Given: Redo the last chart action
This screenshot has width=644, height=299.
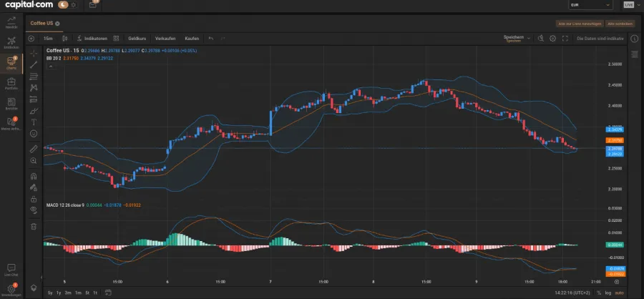Looking at the screenshot, I should click(223, 38).
